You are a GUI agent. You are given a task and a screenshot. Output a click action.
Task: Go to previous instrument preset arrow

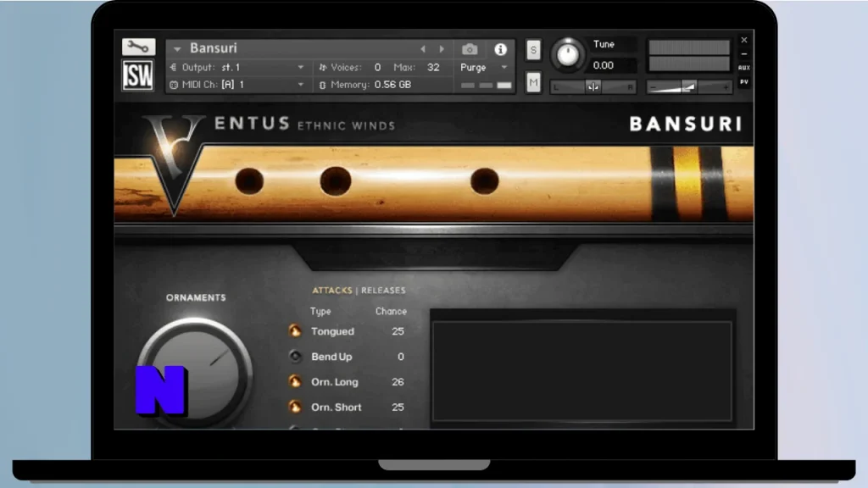coord(423,48)
